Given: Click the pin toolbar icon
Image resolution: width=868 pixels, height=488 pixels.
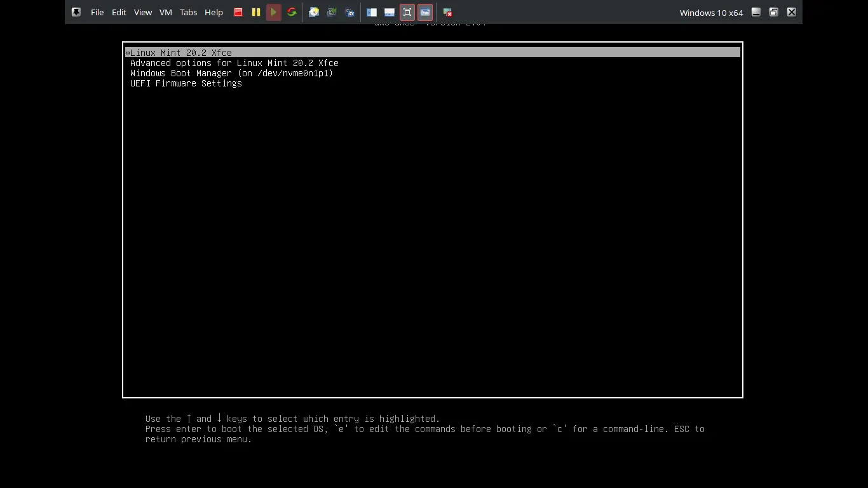Looking at the screenshot, I should pos(76,12).
